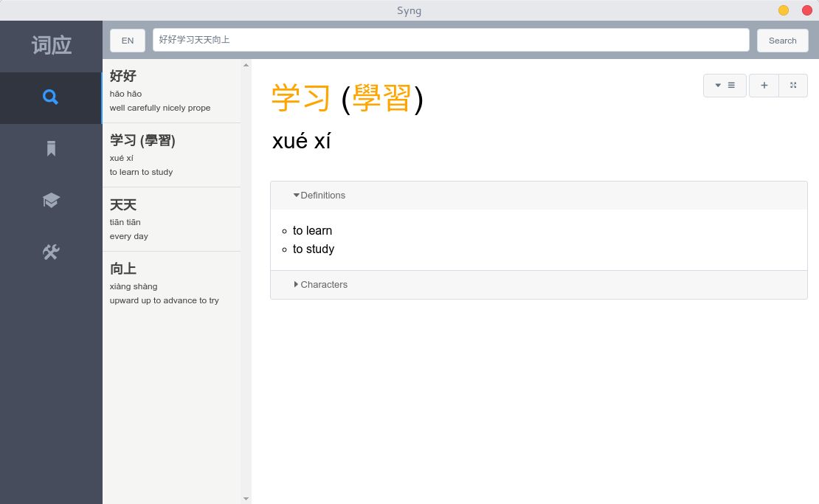The image size is (819, 504).
Task: Select the 学习 (學習) result entry
Action: coord(171,155)
